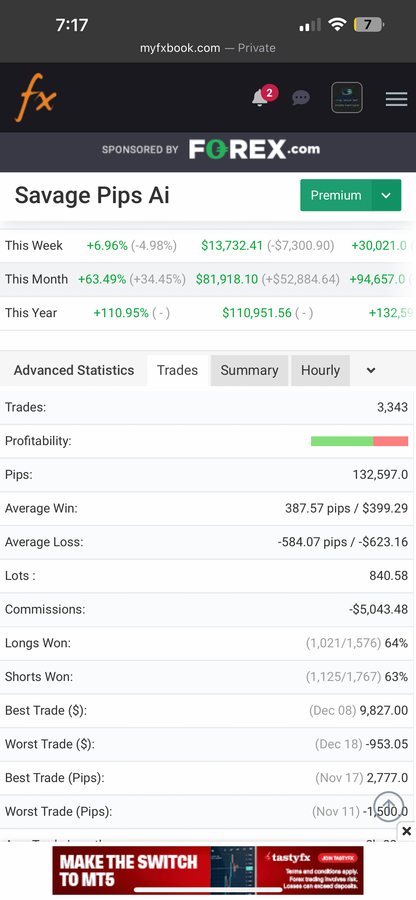The height and width of the screenshot is (900, 416).
Task: Click the green Premium button
Action: pos(336,195)
